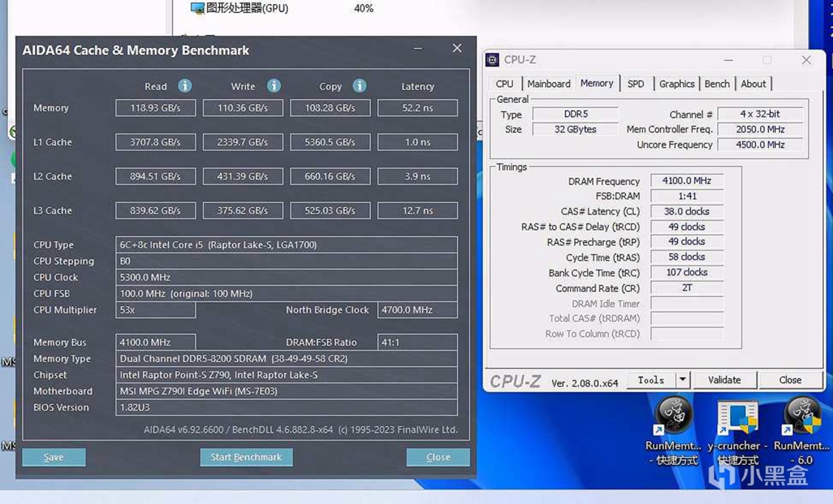Click the Memory Latency value 52.2 ns
Viewport: 833px width, 504px height.
coord(418,108)
